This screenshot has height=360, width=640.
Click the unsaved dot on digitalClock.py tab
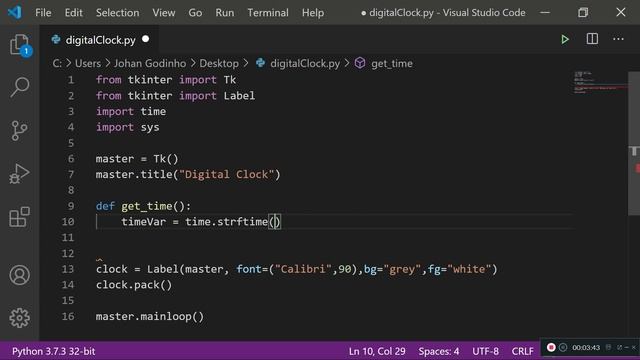click(x=146, y=39)
